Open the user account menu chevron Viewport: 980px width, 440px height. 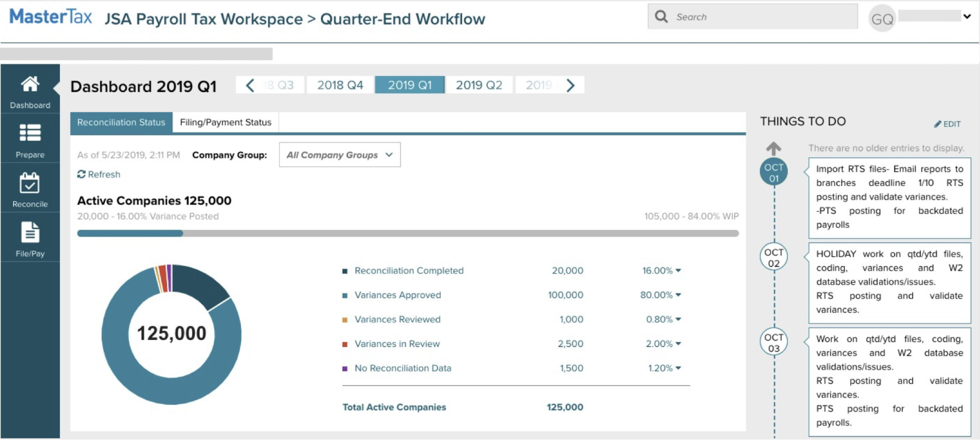click(967, 16)
